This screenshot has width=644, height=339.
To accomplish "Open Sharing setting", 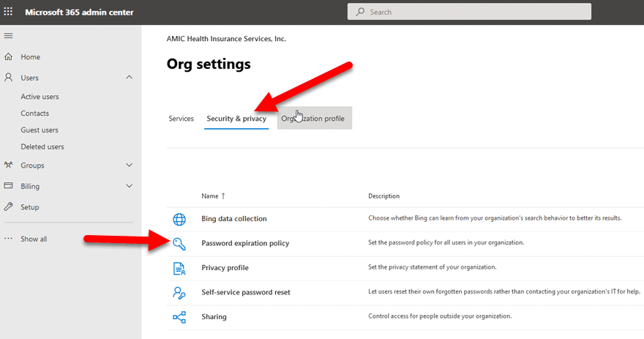I will click(x=214, y=317).
